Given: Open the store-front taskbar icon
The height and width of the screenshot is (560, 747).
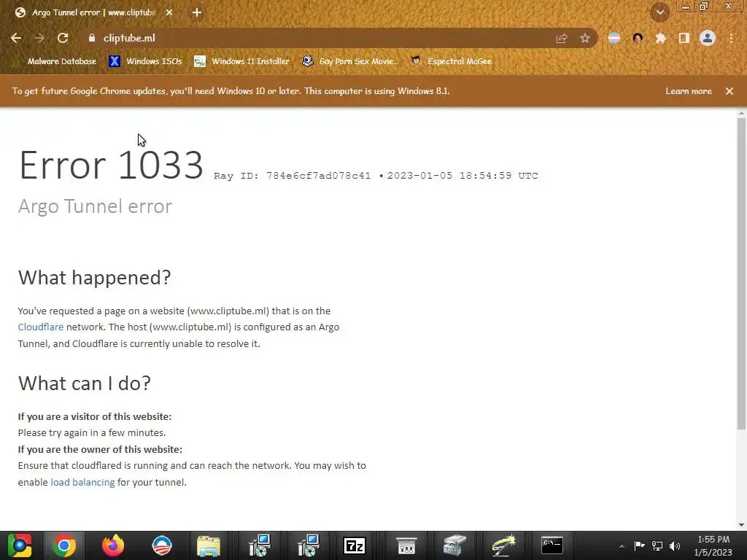Looking at the screenshot, I should tap(406, 545).
